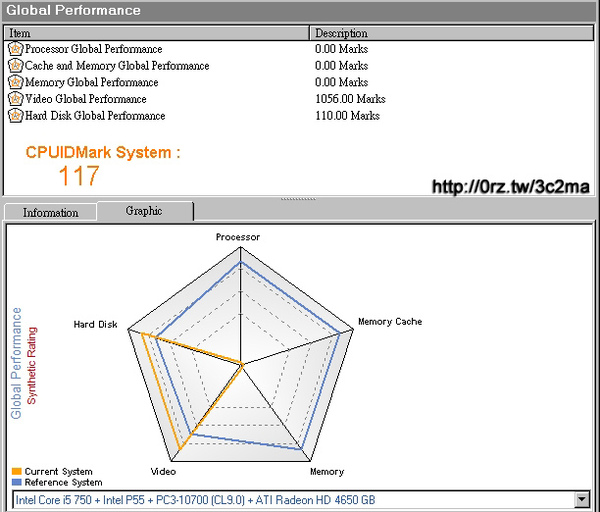Image resolution: width=600 pixels, height=512 pixels.
Task: Select the Memory Global Performance row text
Action: click(x=92, y=82)
